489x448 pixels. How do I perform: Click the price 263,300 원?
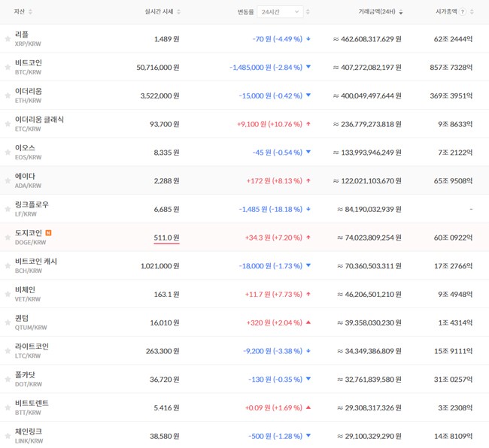tap(162, 351)
